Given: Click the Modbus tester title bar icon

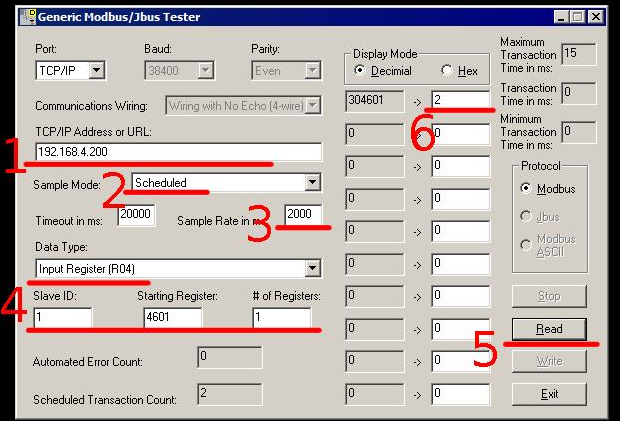Looking at the screenshot, I should pyautogui.click(x=28, y=17).
